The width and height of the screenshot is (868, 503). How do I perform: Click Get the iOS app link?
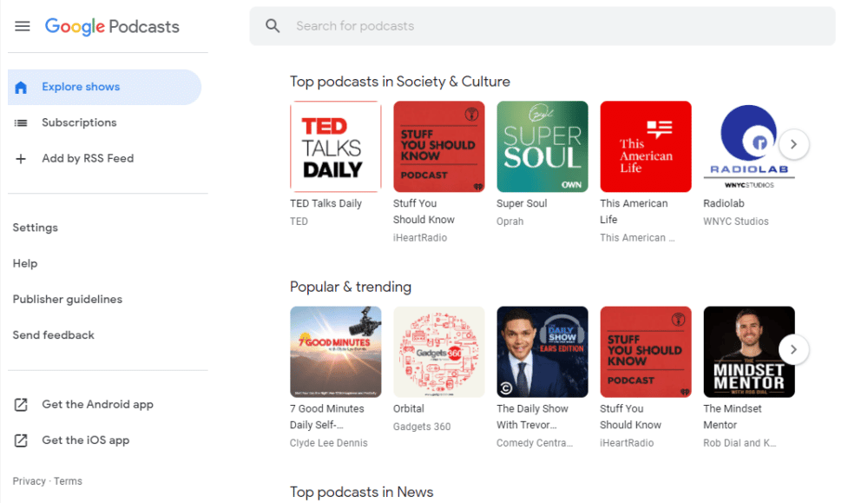point(86,440)
